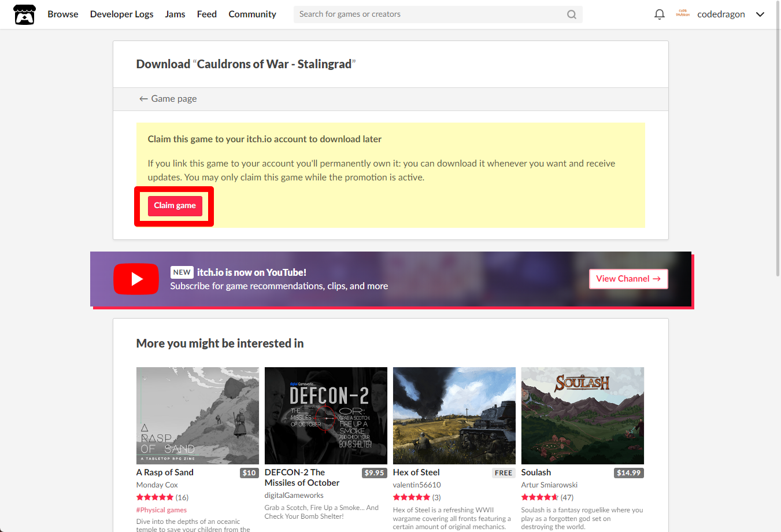
Task: Open Developer Logs
Action: point(121,14)
